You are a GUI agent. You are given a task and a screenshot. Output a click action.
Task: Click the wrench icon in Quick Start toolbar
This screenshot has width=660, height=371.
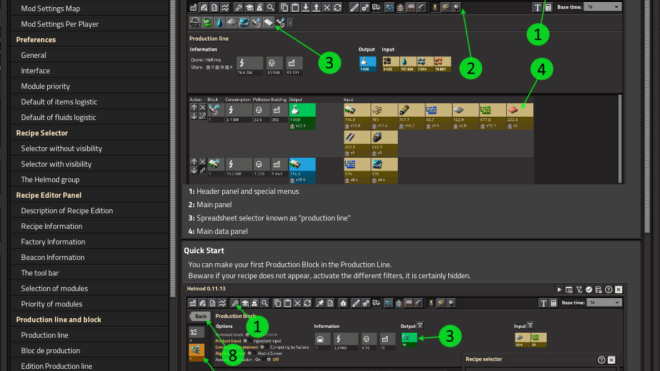[x=234, y=303]
